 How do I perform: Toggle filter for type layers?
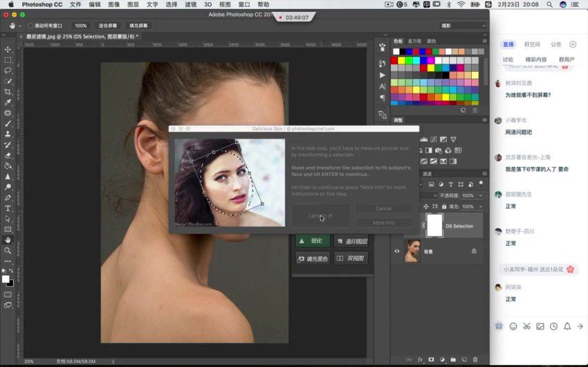[x=451, y=184]
